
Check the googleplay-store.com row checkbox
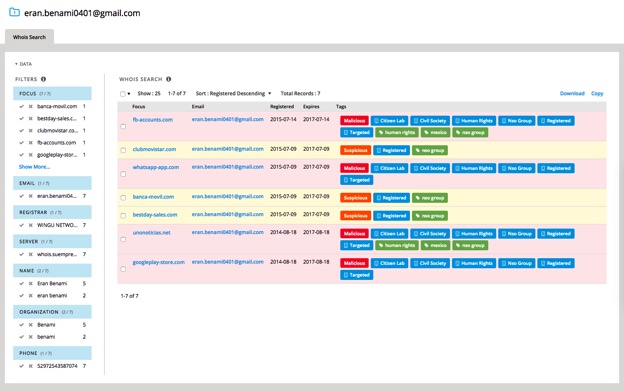[x=123, y=269]
